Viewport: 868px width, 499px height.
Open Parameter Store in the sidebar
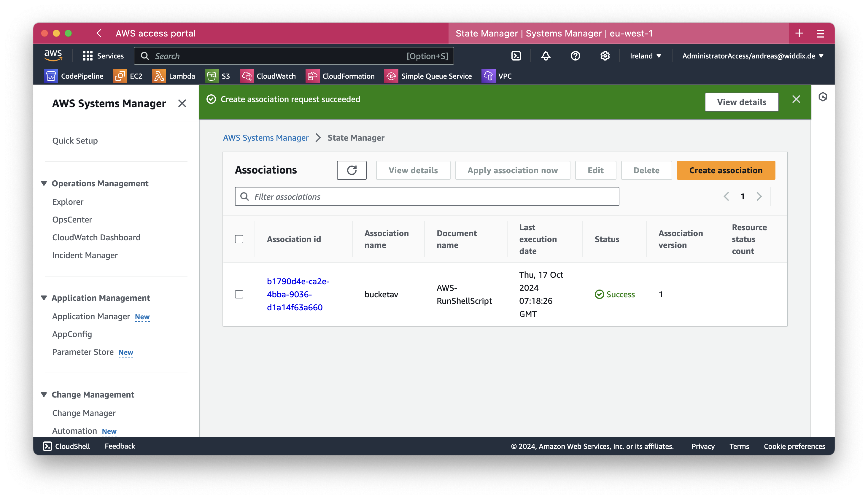[x=83, y=352]
